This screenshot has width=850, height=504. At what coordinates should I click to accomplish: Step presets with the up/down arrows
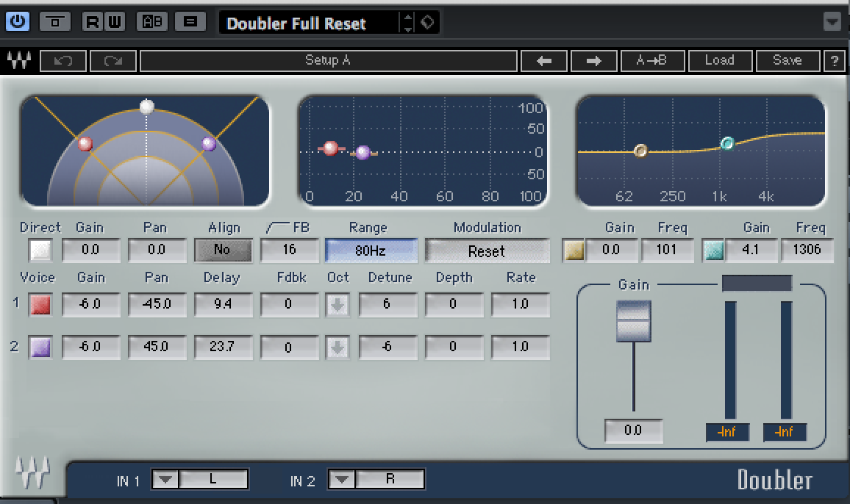coord(408,23)
